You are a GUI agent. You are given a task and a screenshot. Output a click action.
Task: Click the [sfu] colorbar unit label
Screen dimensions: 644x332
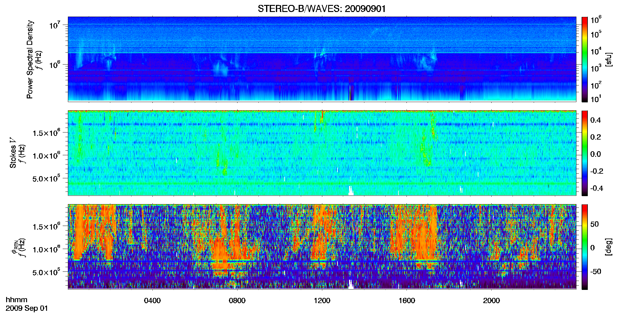pos(609,59)
